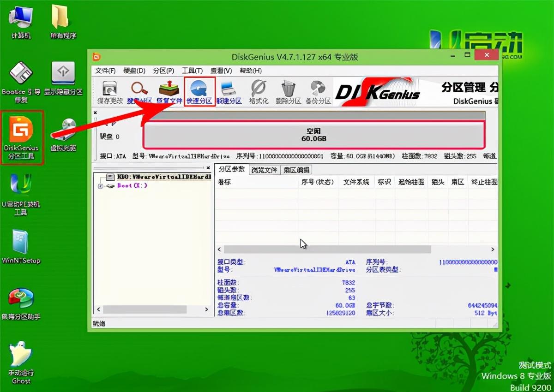Expand the Boot (X:) tree node
554x392 pixels.
pyautogui.click(x=100, y=186)
